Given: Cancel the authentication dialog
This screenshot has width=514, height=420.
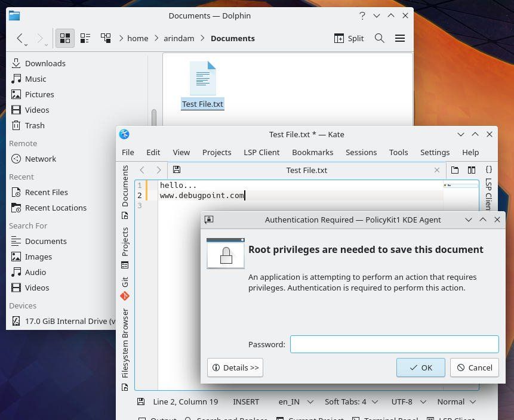Looking at the screenshot, I should point(474,367).
